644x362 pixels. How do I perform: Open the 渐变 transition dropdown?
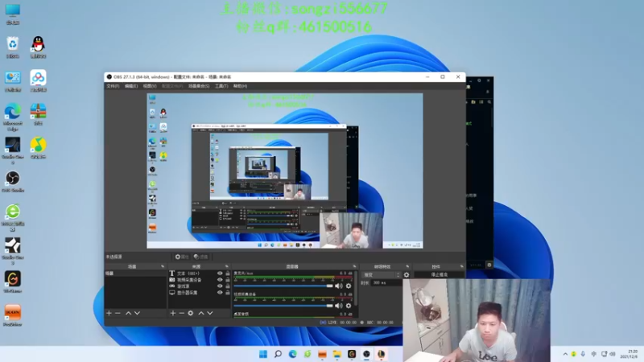click(x=382, y=275)
